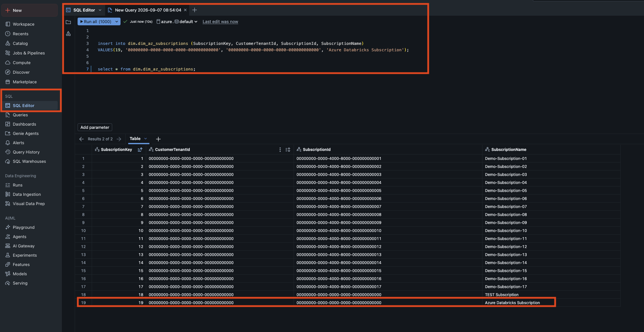Add new query tab with plus icon
644x332 pixels.
(x=195, y=10)
